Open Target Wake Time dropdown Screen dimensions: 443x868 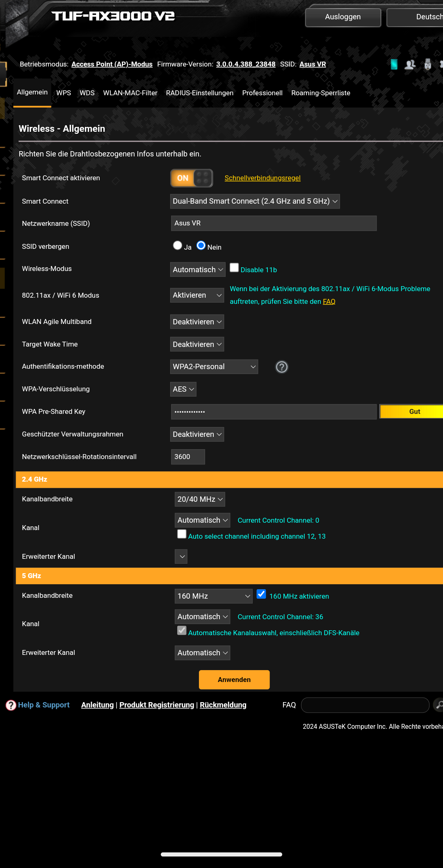click(x=197, y=344)
